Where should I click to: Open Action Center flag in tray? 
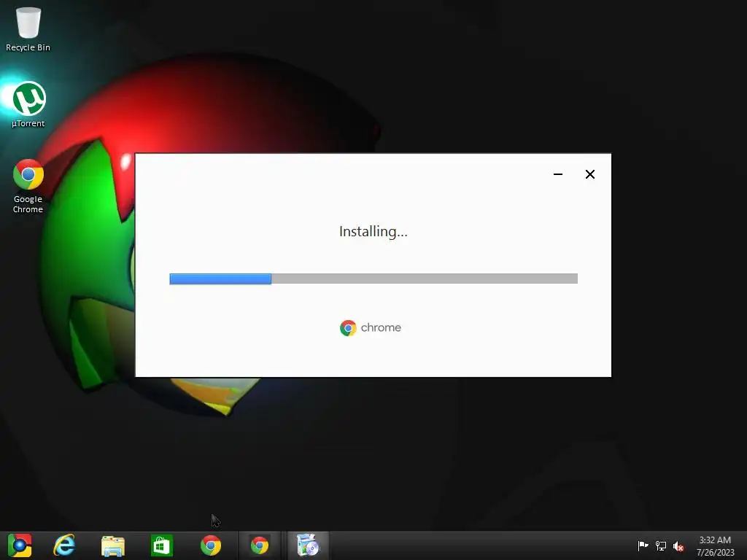coord(643,545)
